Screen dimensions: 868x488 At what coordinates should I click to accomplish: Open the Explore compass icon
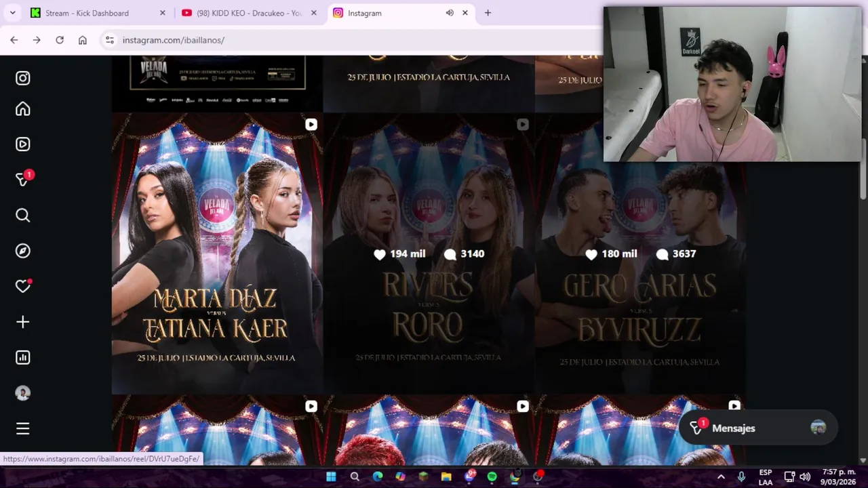(23, 251)
